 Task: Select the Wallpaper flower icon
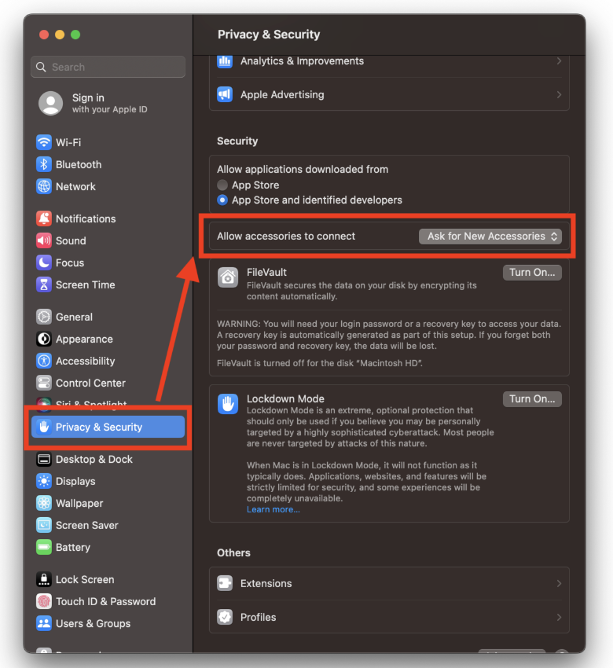coord(44,503)
